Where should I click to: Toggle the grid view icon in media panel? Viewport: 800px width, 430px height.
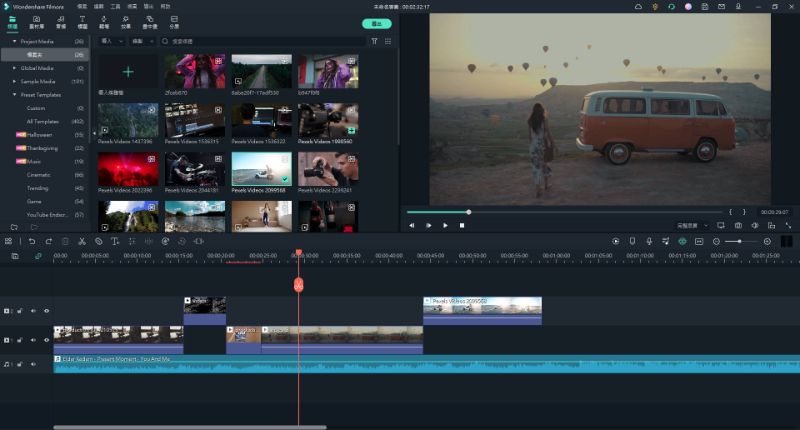point(388,41)
